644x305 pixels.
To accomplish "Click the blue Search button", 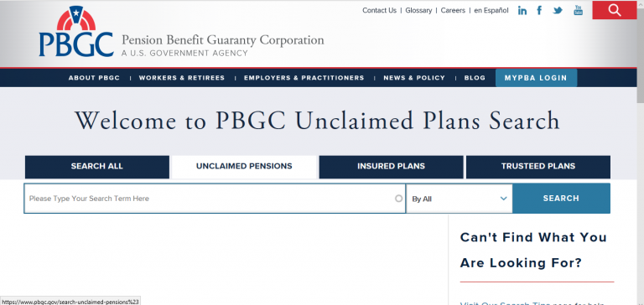I will coord(561,199).
